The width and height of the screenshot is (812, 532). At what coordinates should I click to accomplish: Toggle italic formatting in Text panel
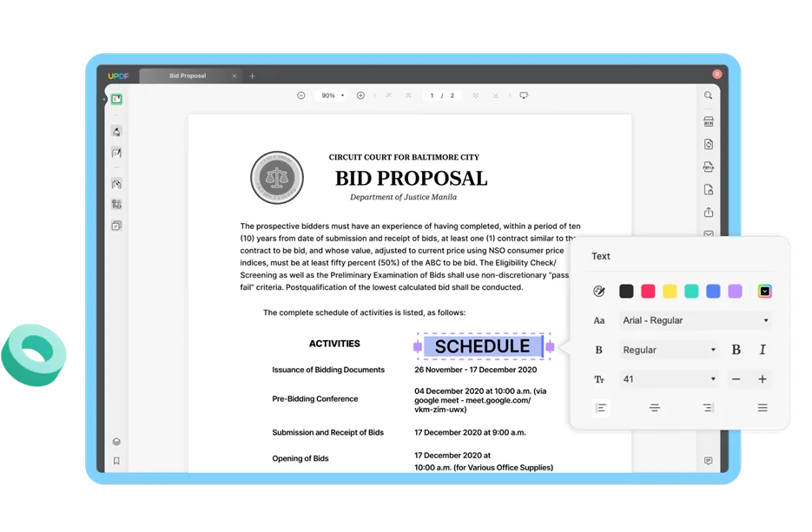(762, 350)
